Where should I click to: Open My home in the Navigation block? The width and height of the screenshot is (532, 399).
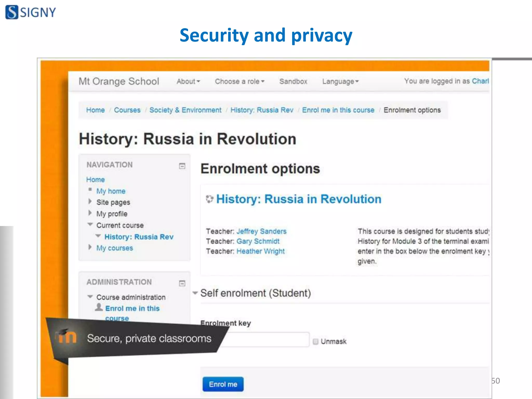coord(111,191)
